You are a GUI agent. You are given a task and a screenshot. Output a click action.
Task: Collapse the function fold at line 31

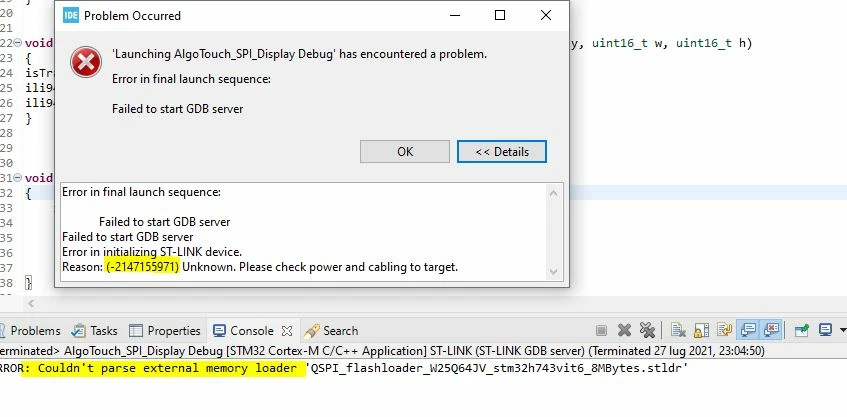tap(18, 178)
